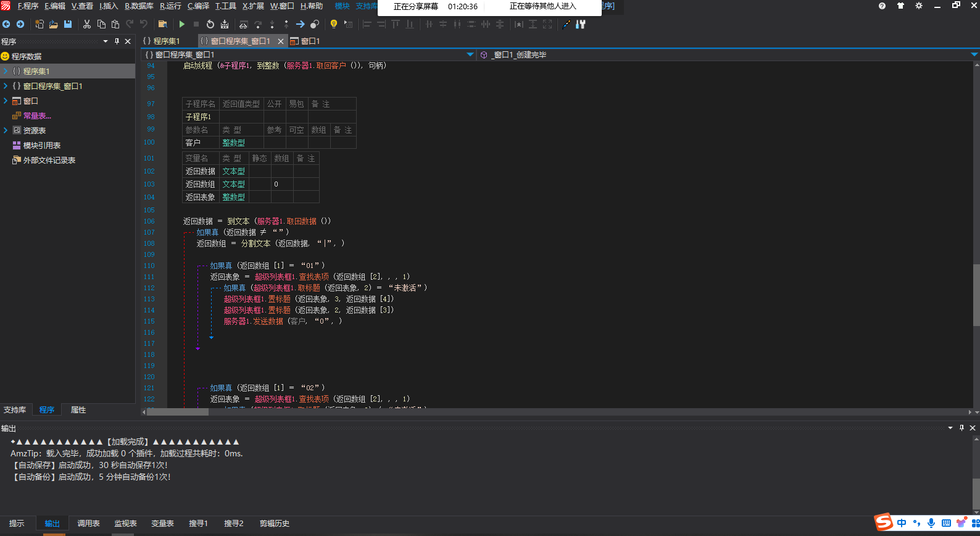Create a new program file via toolbar
Viewport: 980px width, 536px height.
39,24
